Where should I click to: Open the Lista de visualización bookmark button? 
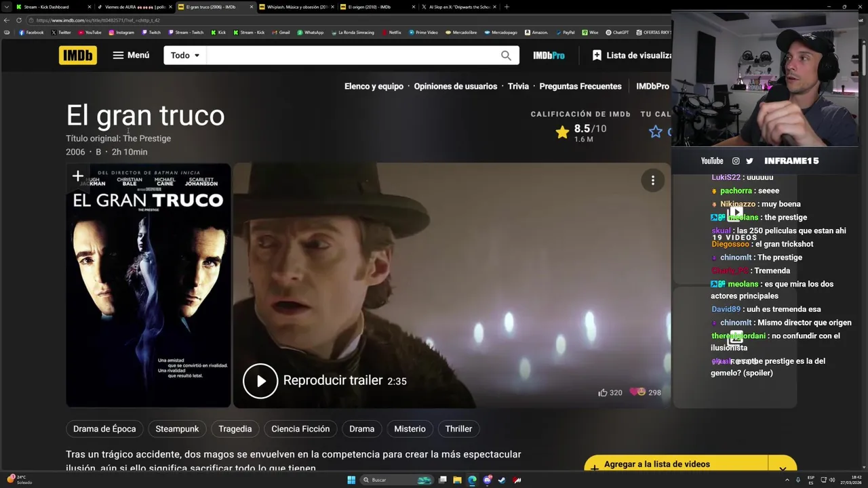631,56
